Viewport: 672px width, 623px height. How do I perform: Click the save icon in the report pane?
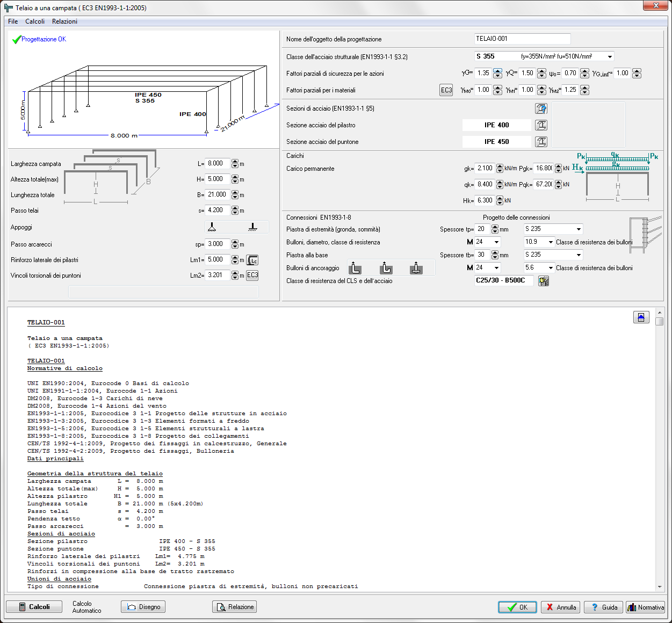pyautogui.click(x=641, y=317)
